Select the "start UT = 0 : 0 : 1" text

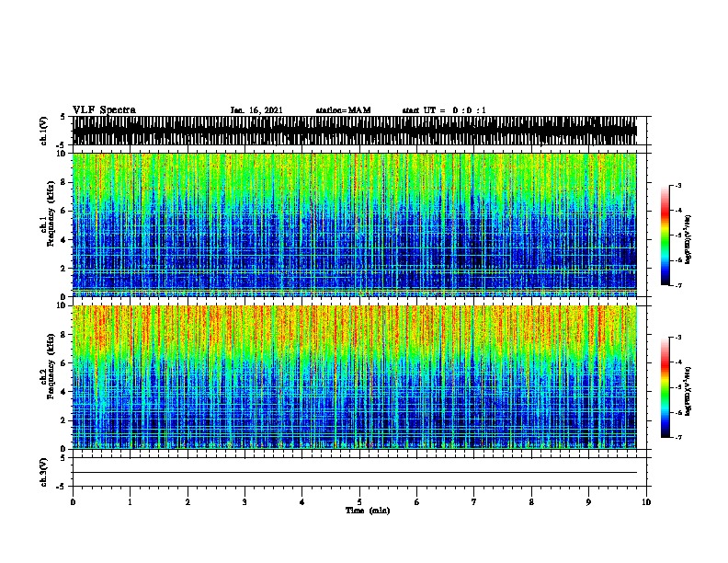[444, 110]
